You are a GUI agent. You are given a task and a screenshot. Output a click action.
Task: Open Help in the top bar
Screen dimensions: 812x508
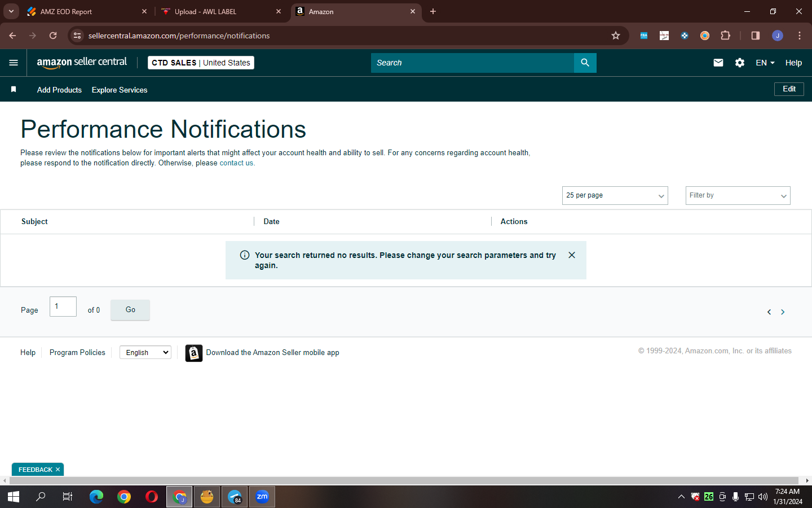(x=793, y=63)
